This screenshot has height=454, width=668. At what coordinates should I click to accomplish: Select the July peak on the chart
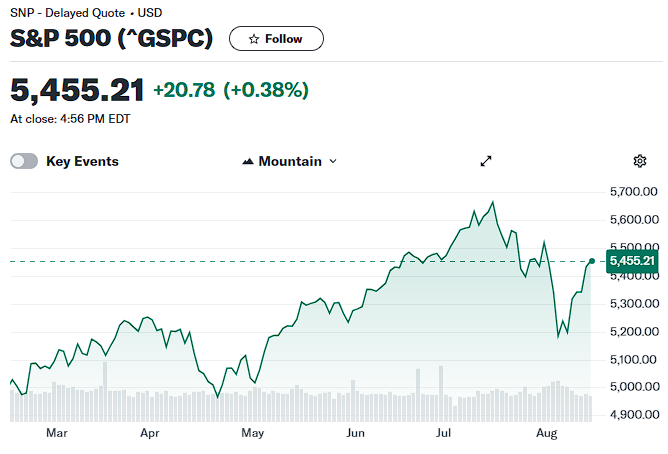coord(493,202)
